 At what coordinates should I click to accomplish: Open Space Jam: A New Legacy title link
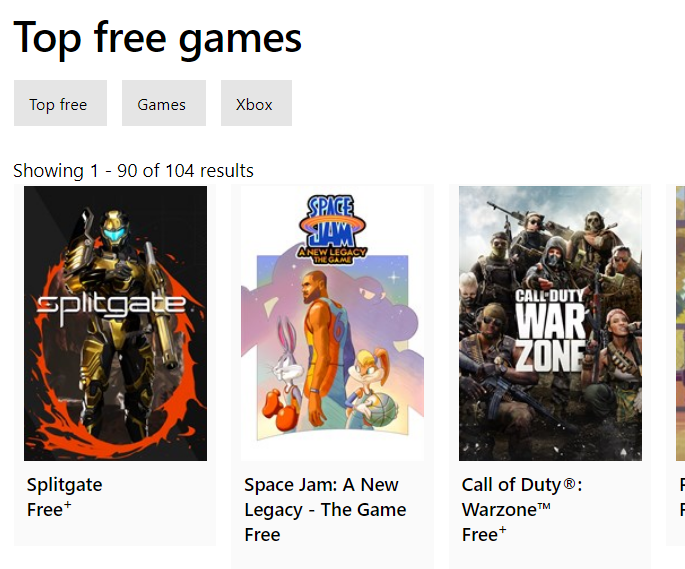(x=325, y=497)
